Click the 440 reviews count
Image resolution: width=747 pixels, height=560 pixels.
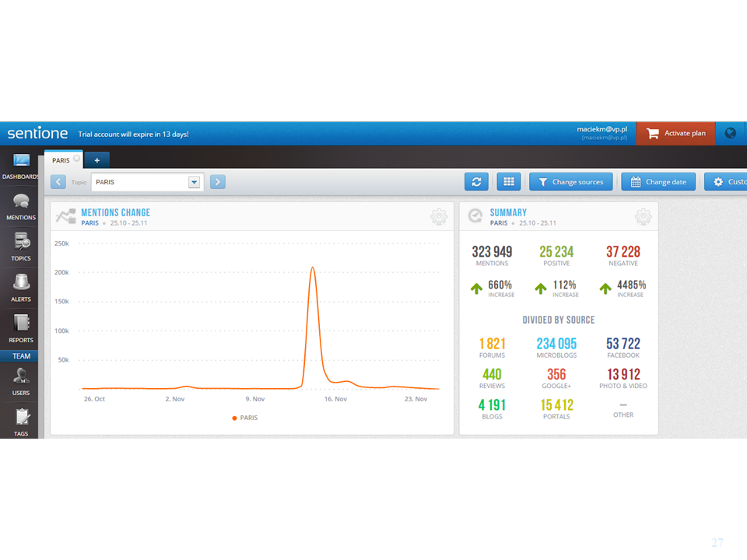tap(492, 374)
